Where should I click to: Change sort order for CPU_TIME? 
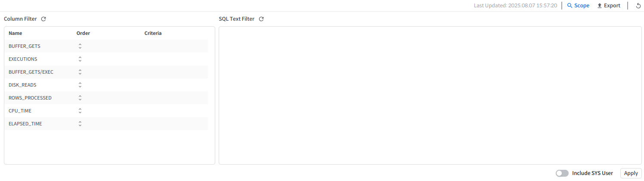pyautogui.click(x=80, y=111)
